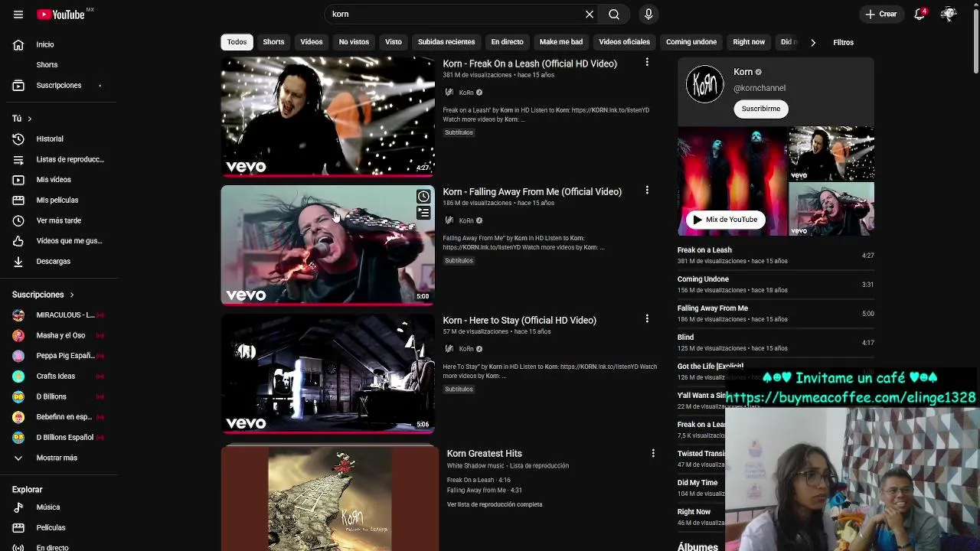Select the Right now chip

coord(749,42)
